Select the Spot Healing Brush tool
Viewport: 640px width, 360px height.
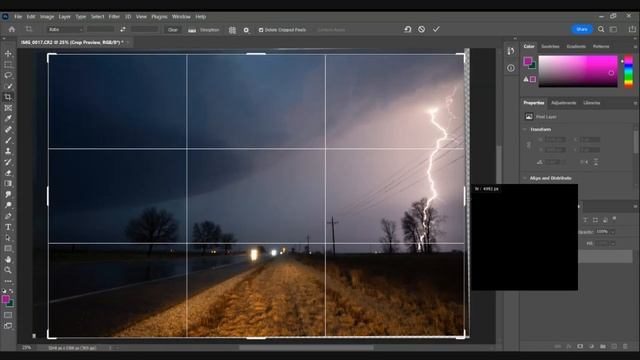[x=8, y=129]
